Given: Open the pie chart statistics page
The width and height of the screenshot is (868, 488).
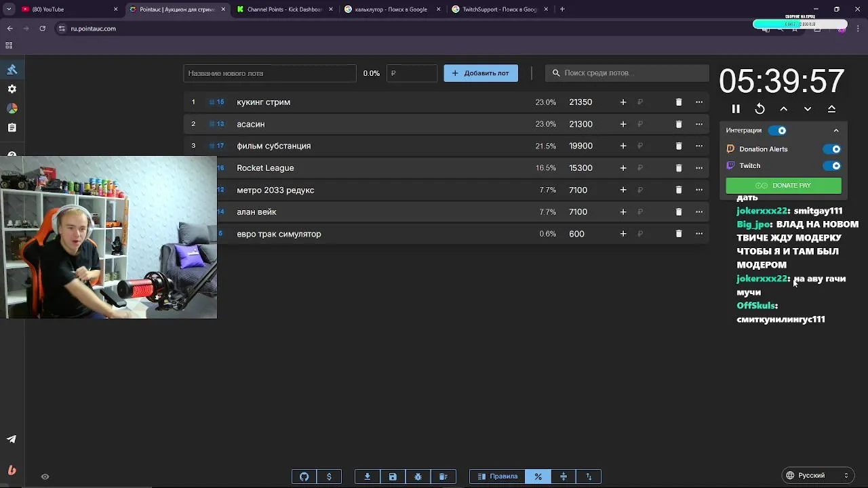Looking at the screenshot, I should [12, 108].
